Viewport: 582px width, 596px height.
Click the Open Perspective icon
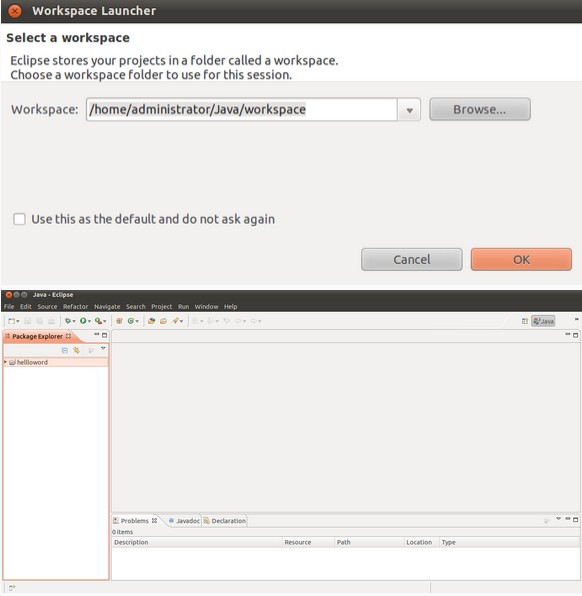(x=525, y=321)
